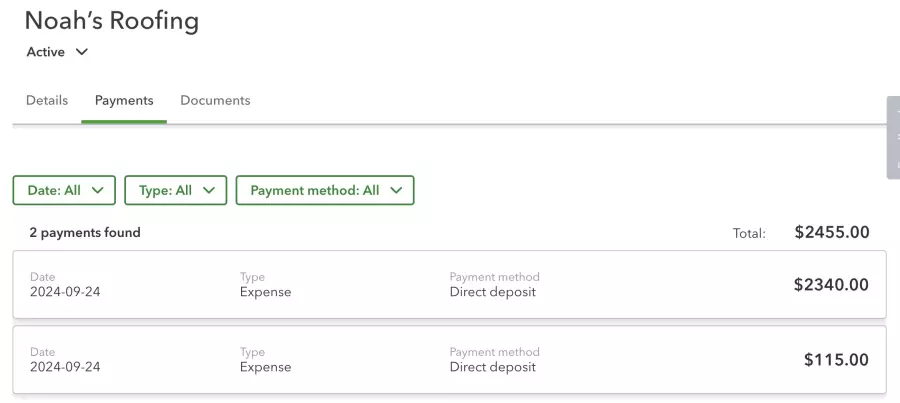Open the gray side tab at right edge
Screen dimensions: 900x403
(x=893, y=138)
